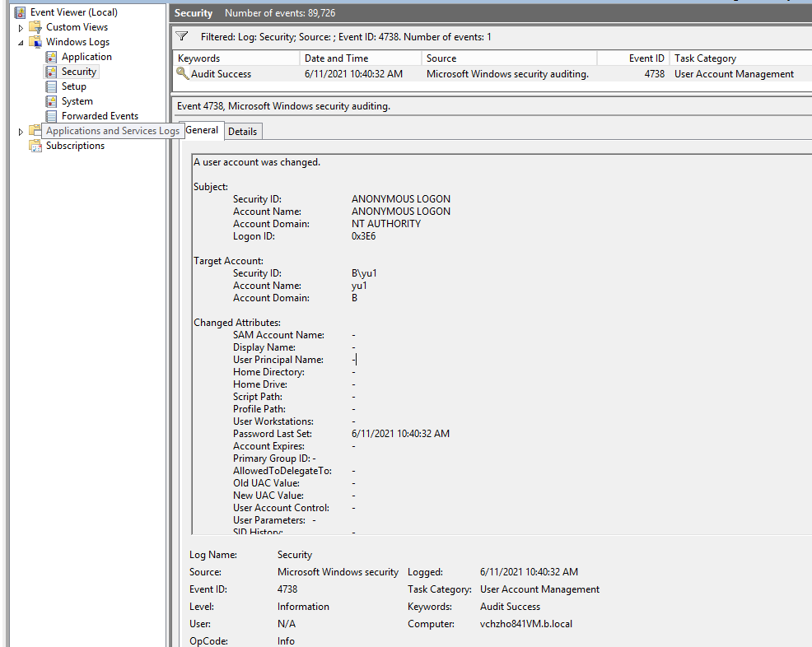Click Password Last Set date value
The image size is (812, 647).
(400, 434)
